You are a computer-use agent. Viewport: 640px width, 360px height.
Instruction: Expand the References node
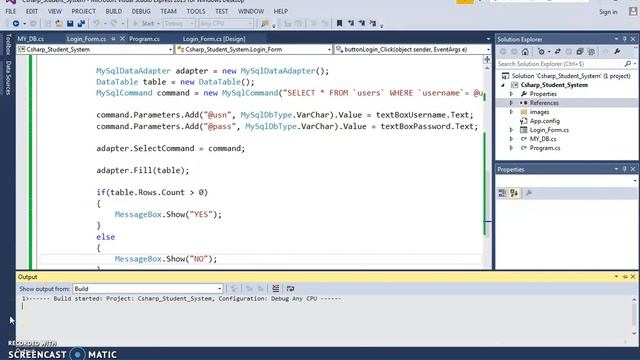(x=511, y=103)
